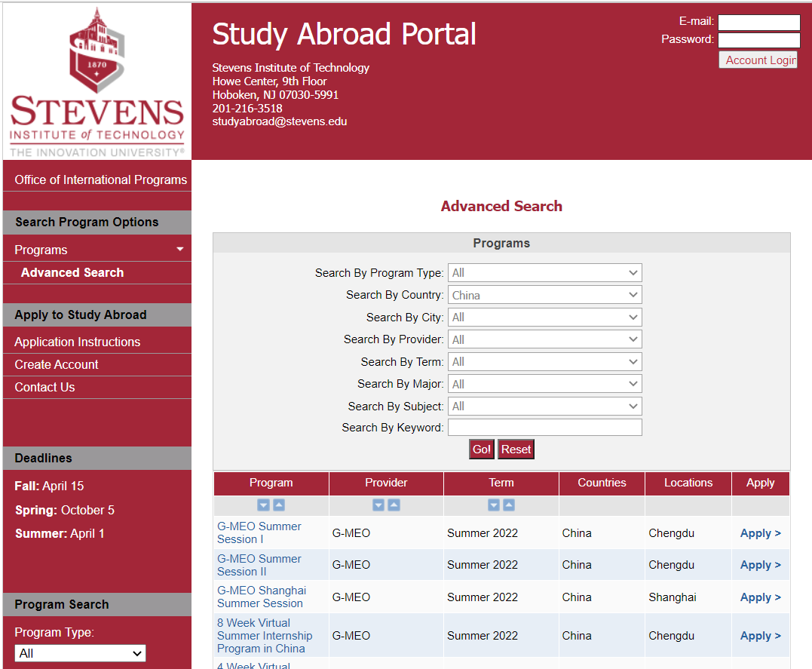Apply to G-MEO Summer Session II

(x=760, y=565)
